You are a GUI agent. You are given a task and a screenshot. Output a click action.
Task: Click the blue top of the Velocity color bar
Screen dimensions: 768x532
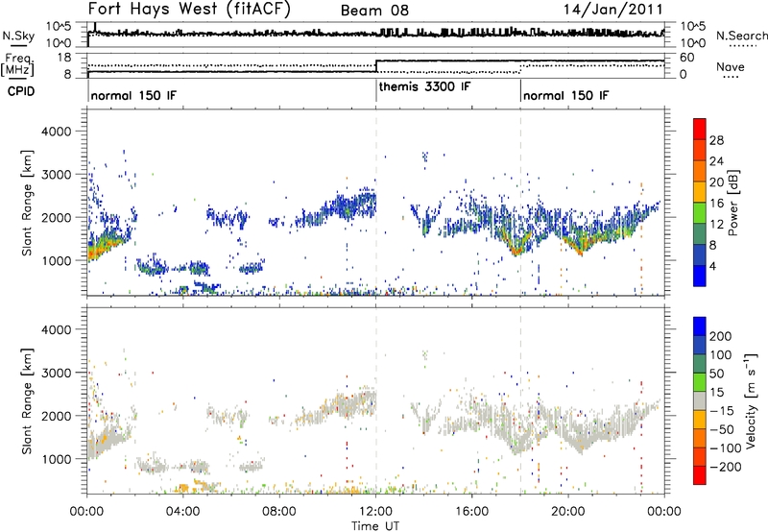pos(700,326)
